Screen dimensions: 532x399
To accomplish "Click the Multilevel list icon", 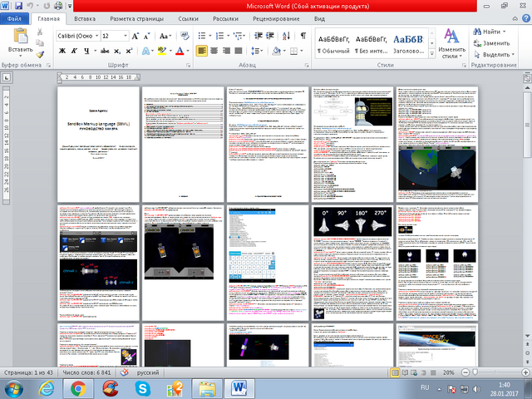I will click(x=239, y=36).
